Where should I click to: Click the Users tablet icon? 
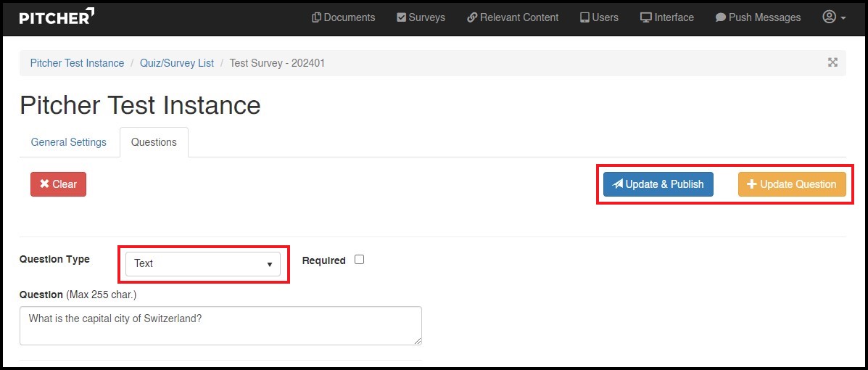pyautogui.click(x=584, y=17)
